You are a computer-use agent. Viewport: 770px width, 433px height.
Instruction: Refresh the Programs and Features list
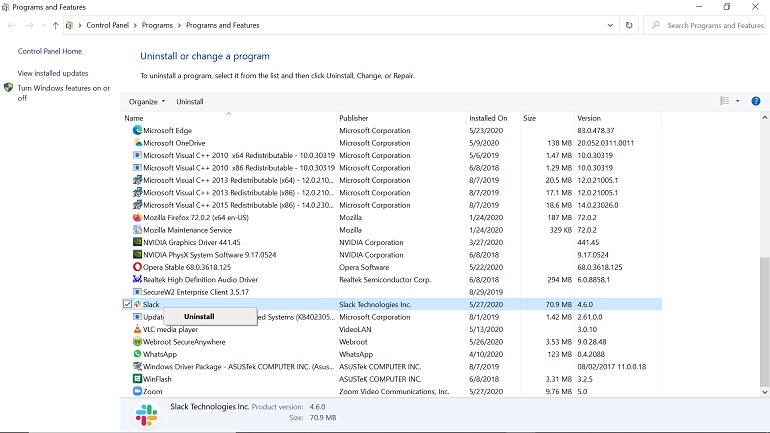click(x=629, y=25)
